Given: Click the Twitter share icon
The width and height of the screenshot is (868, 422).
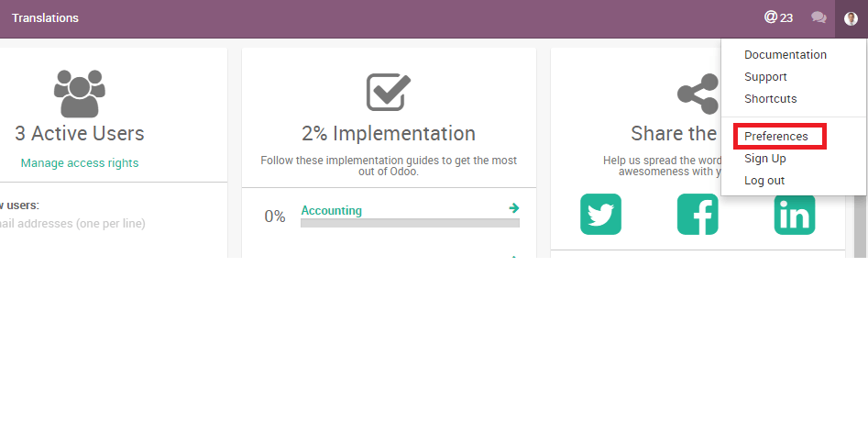Looking at the screenshot, I should (x=600, y=214).
